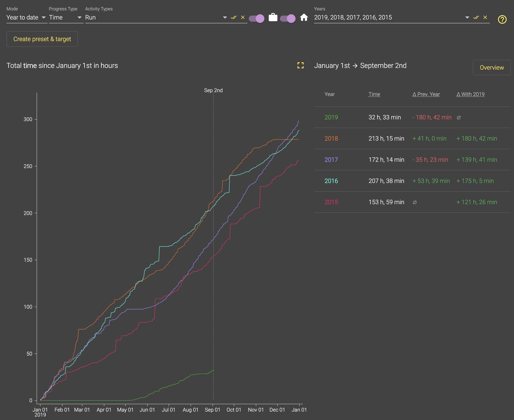
Task: Click the select-all checkmarks icon for Activity Types
Action: [233, 18]
